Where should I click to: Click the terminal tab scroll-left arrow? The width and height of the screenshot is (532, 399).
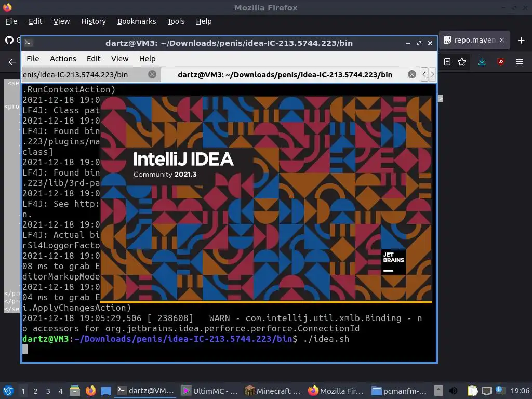click(424, 74)
